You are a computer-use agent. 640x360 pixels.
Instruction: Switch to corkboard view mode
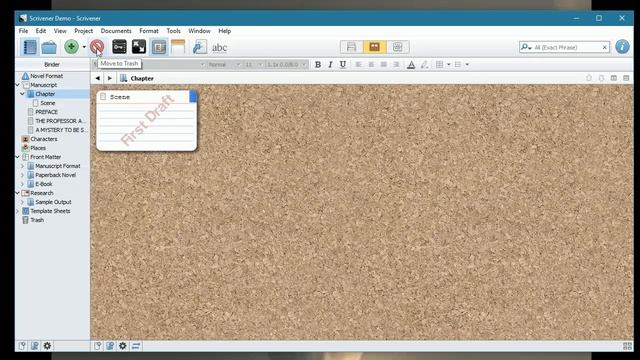pos(374,47)
